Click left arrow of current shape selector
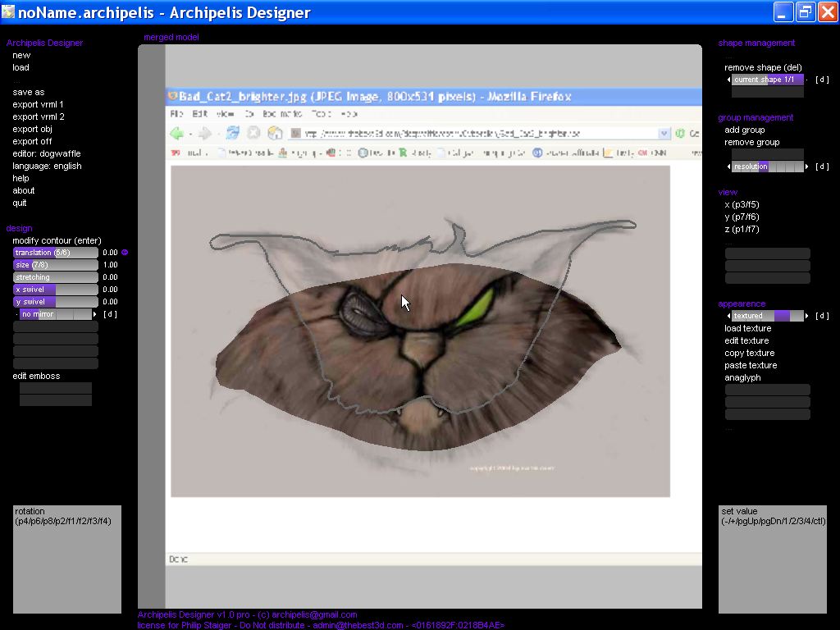Viewport: 840px width, 630px height. pos(728,80)
